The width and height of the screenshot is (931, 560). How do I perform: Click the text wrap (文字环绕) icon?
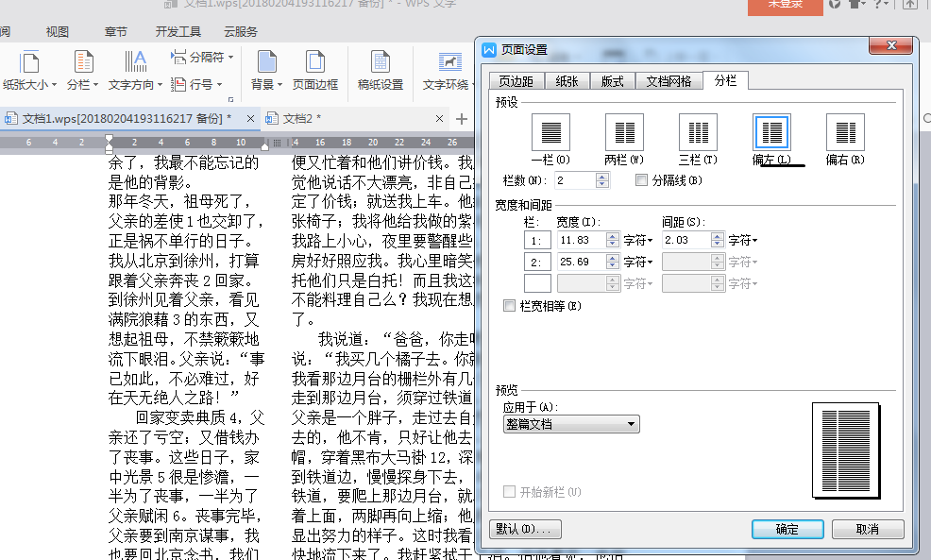[449, 61]
